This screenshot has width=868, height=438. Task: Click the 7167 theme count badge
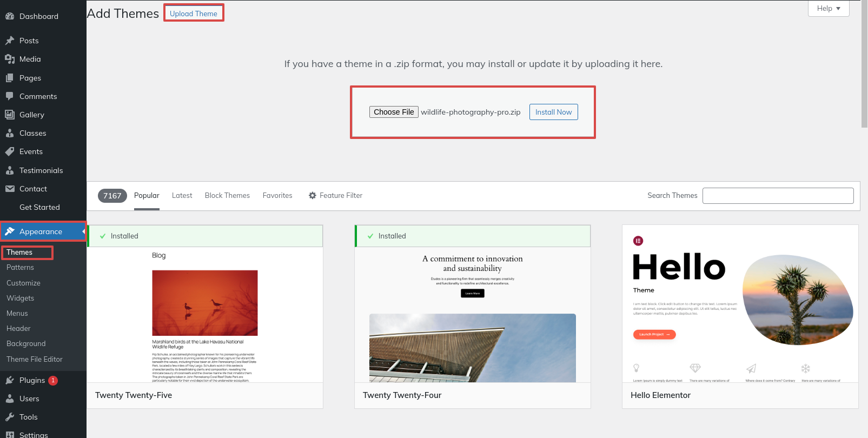112,196
